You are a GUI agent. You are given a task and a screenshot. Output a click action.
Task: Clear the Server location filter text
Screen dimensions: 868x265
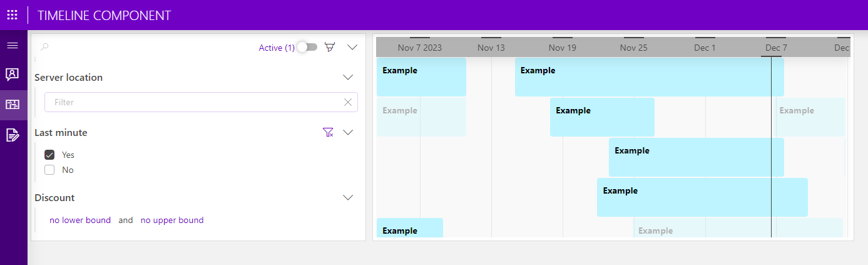pyautogui.click(x=348, y=102)
